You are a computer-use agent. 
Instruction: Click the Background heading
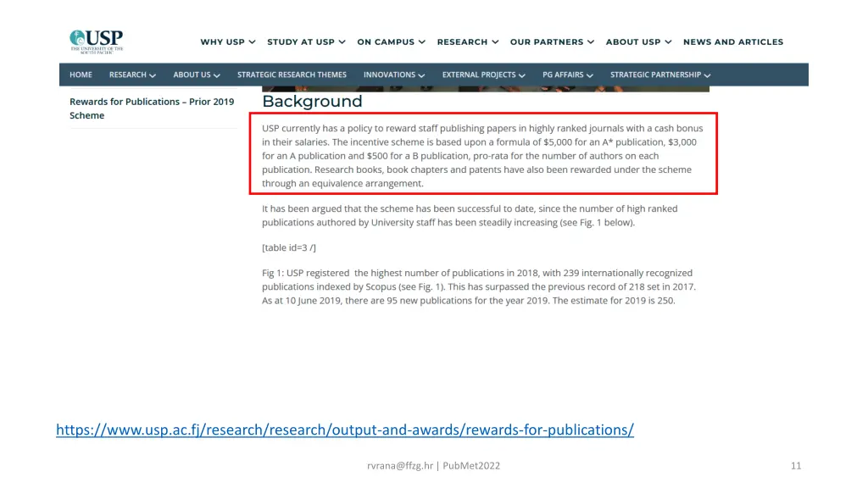point(312,102)
